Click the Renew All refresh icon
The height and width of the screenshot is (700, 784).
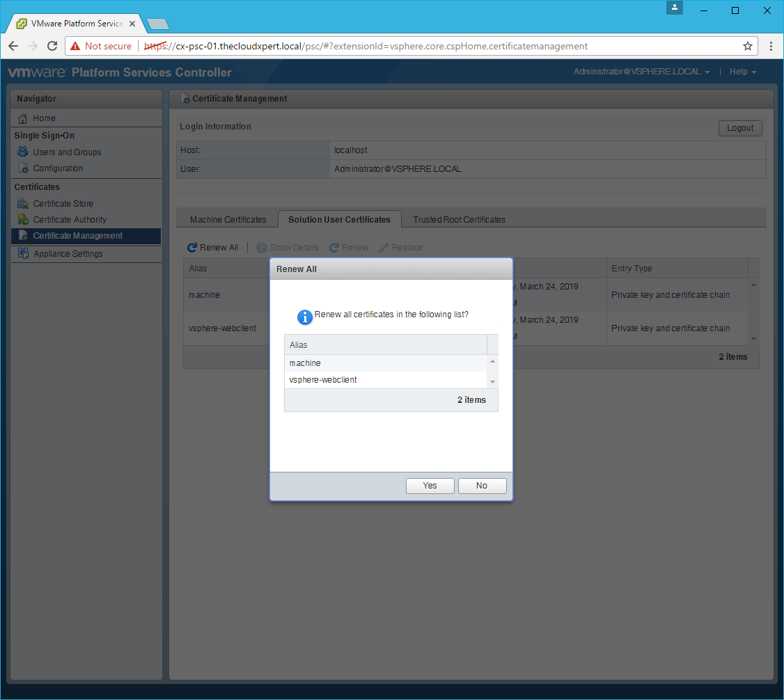coord(192,248)
